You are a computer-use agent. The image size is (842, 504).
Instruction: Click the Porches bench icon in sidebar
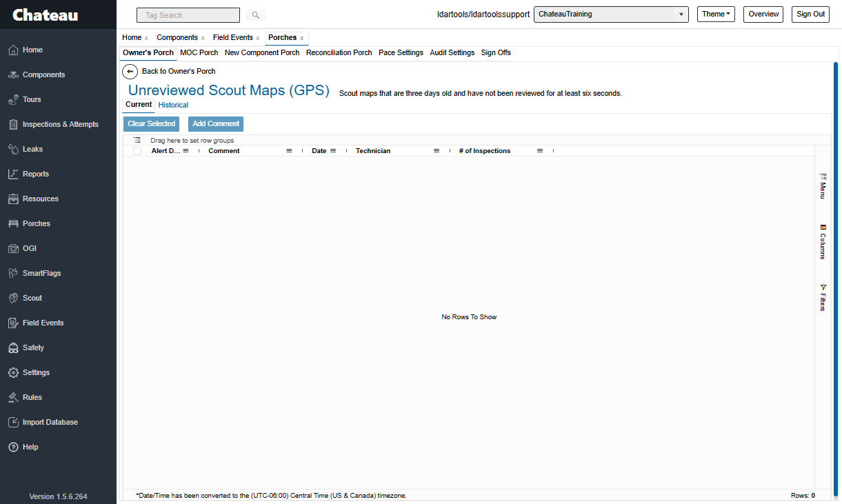[13, 223]
